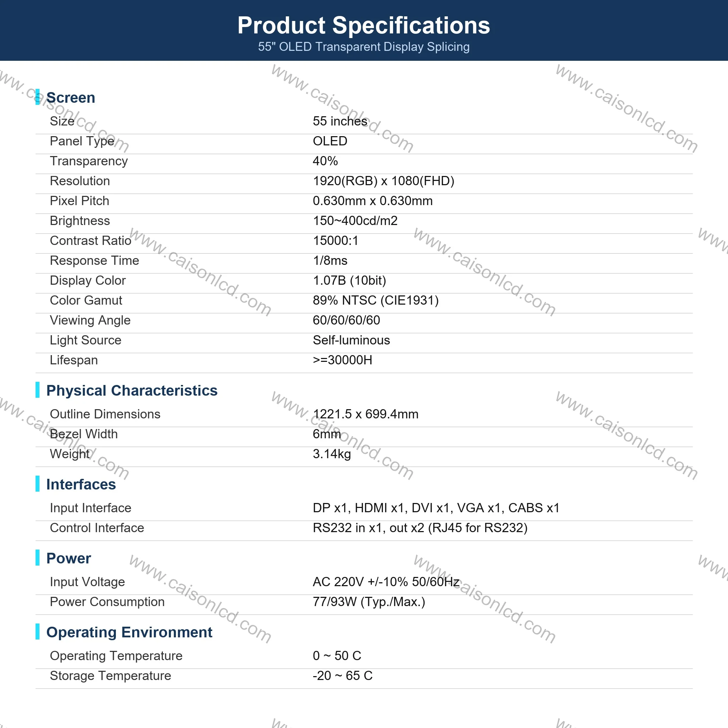Viewport: 728px width, 728px height.
Task: Select the Contrast Ratio 15000:1 value
Action: tap(335, 240)
